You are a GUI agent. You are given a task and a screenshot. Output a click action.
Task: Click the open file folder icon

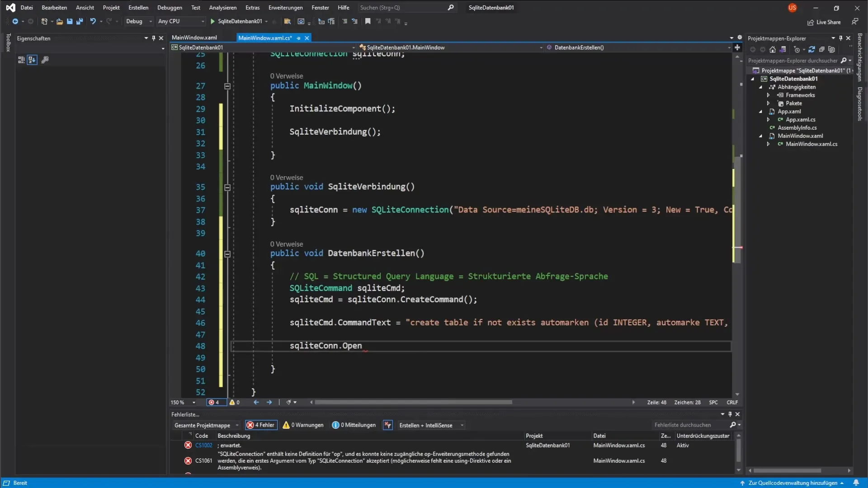pos(59,21)
